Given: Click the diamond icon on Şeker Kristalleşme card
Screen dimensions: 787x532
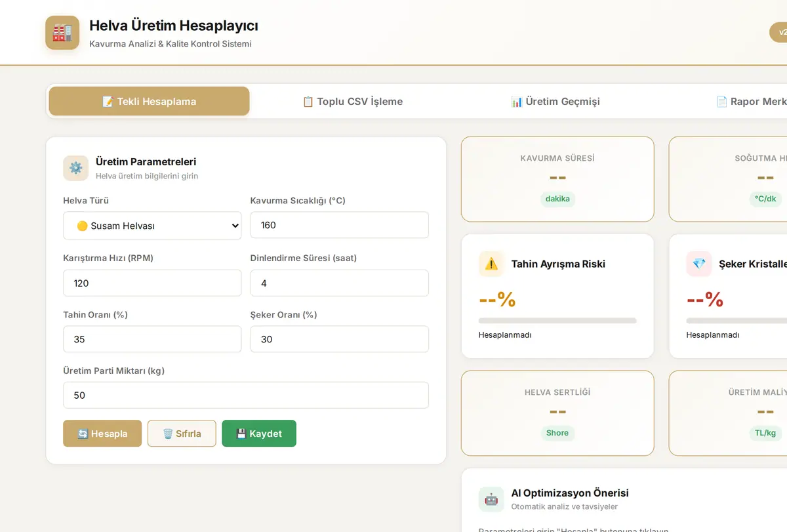Looking at the screenshot, I should 699,264.
